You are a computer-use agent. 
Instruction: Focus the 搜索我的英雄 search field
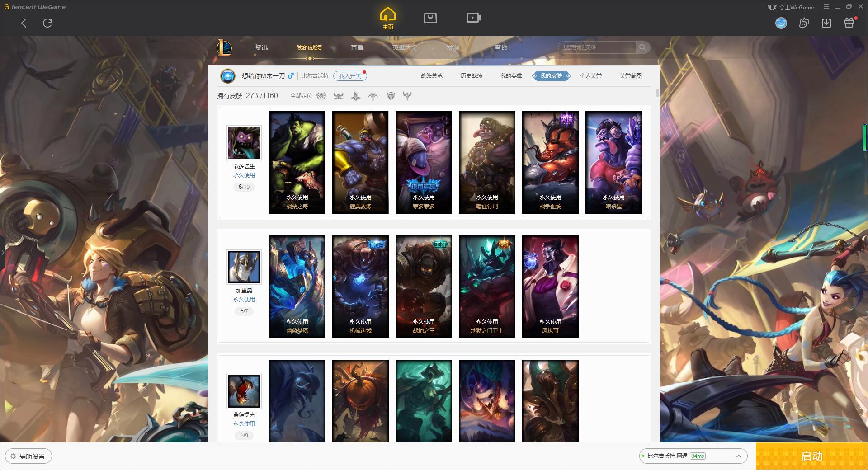click(x=597, y=47)
